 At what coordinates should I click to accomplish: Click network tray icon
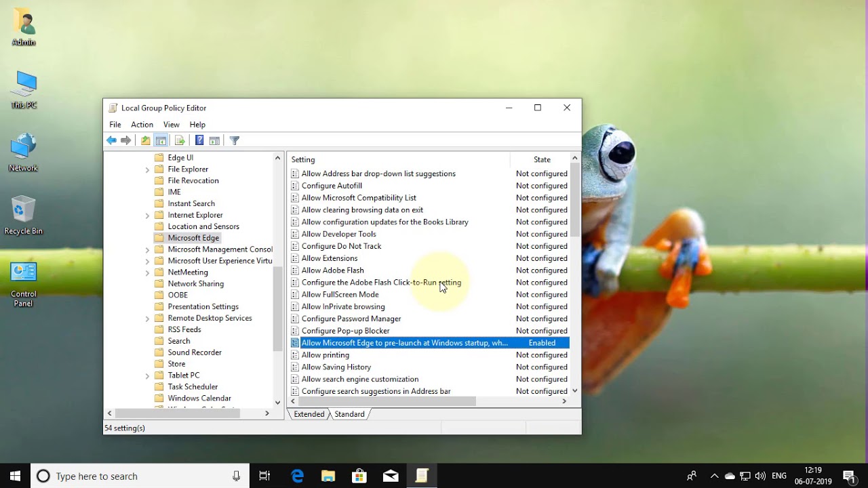tap(745, 476)
